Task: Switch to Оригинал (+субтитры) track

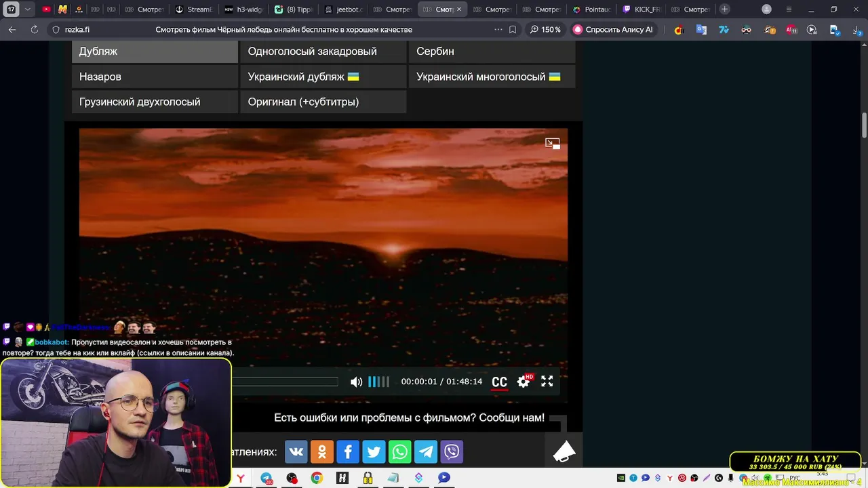Action: tap(323, 102)
